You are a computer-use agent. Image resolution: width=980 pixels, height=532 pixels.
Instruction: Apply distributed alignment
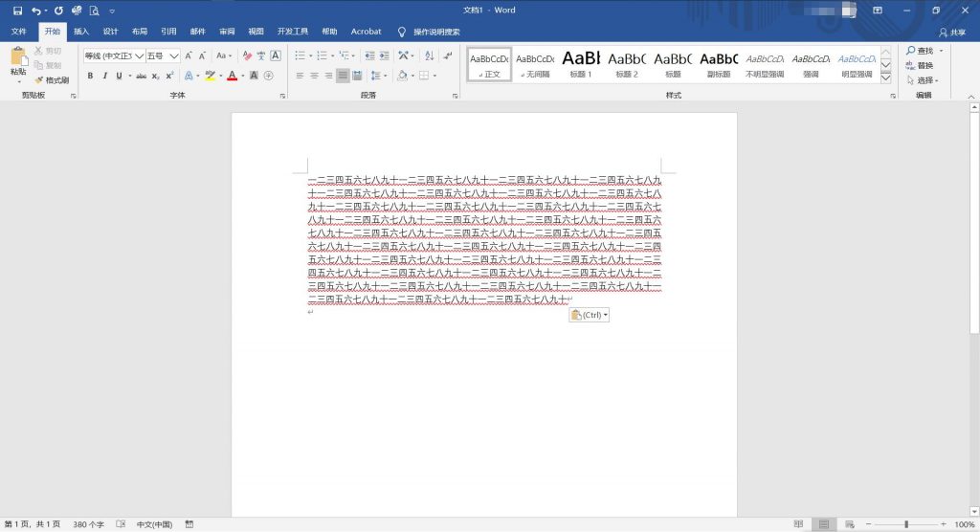point(357,76)
